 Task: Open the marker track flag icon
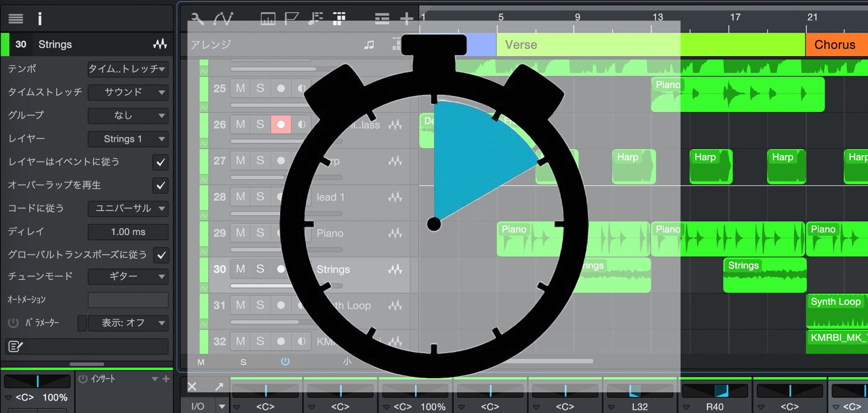pos(292,19)
